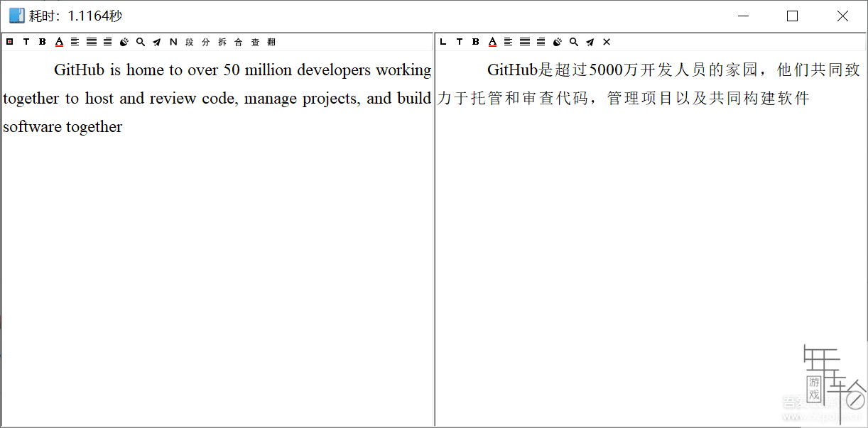Click the paint palette icon in right toolbar
This screenshot has height=428, width=868.
pyautogui.click(x=558, y=42)
